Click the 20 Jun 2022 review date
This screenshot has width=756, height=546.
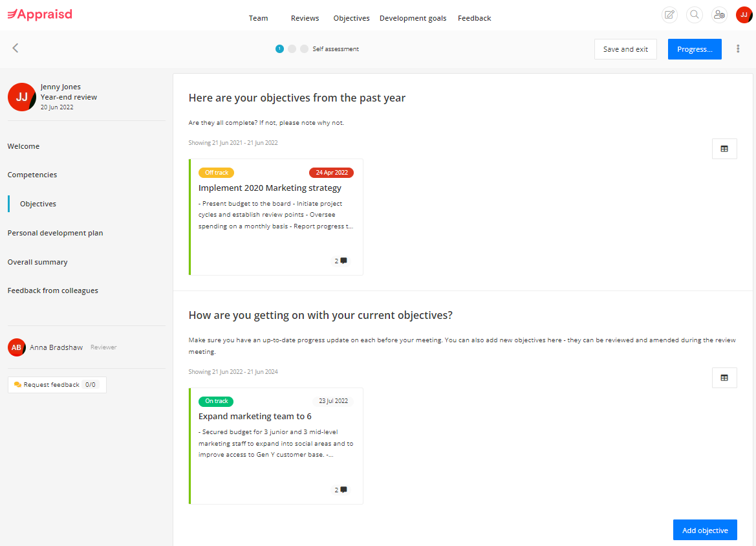tap(57, 107)
